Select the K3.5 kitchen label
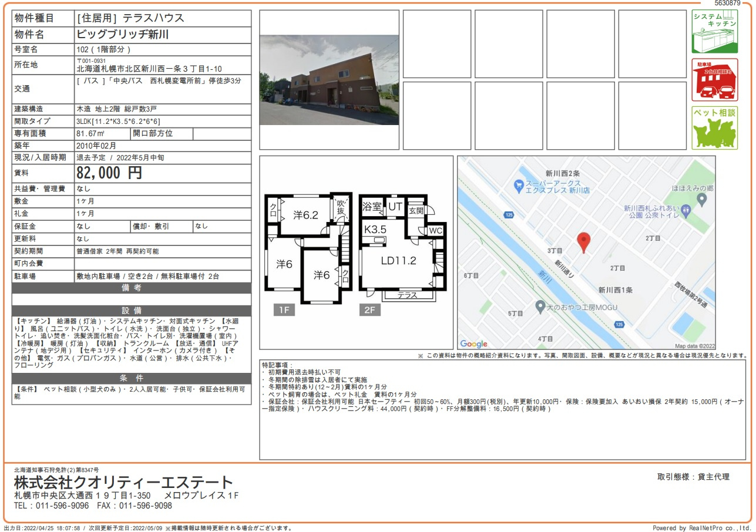The height and width of the screenshot is (532, 756). pos(375,230)
